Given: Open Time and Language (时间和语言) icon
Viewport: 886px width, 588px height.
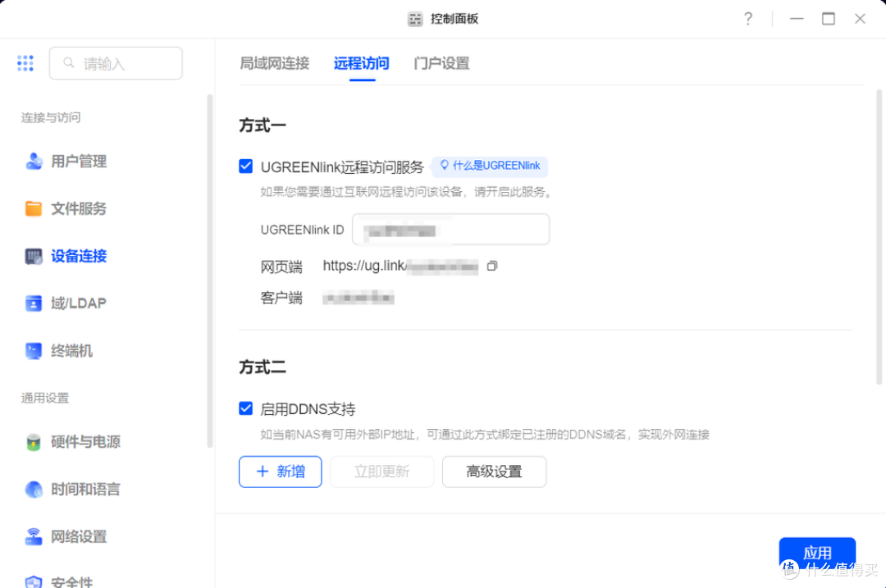Looking at the screenshot, I should pos(34,489).
